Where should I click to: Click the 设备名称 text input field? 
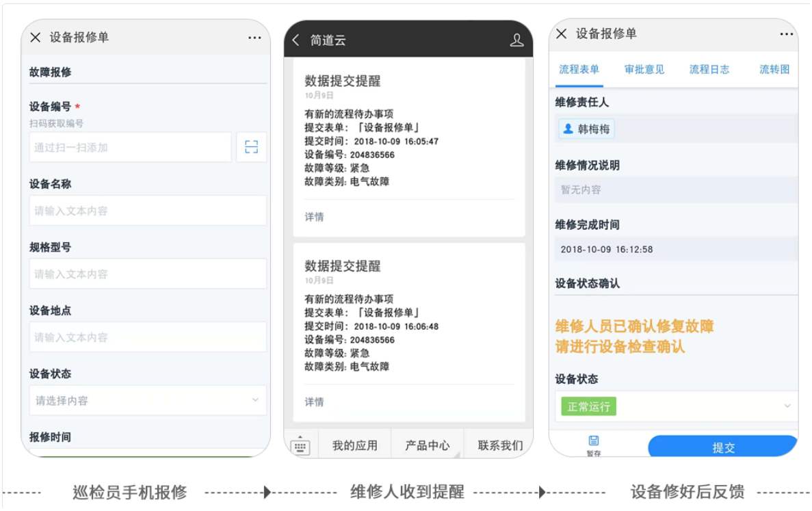[146, 211]
